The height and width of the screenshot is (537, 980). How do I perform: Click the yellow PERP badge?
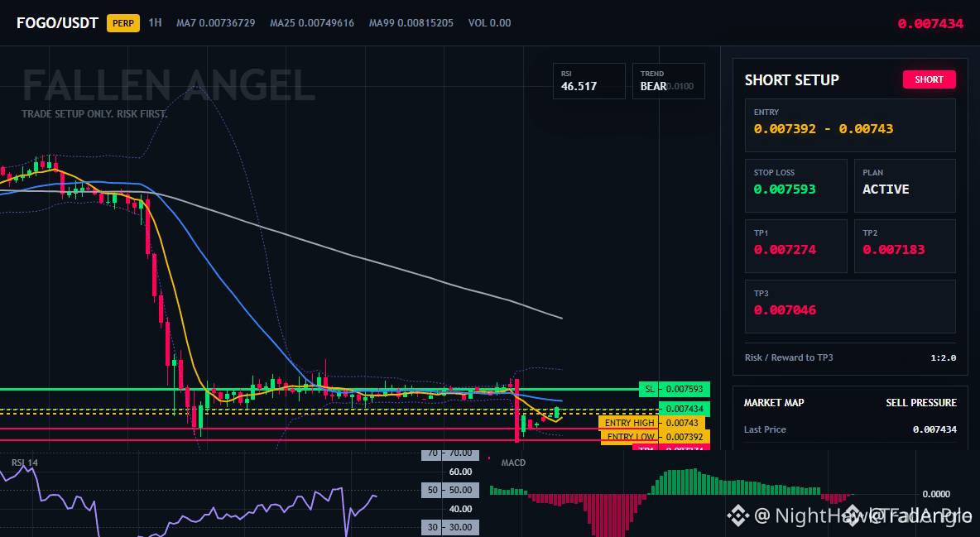point(123,23)
